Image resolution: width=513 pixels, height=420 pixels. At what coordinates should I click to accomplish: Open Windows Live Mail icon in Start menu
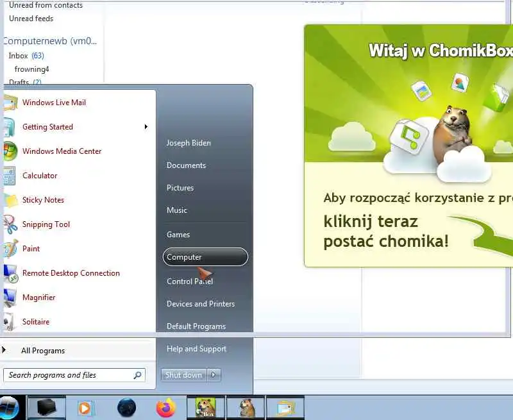click(x=10, y=103)
